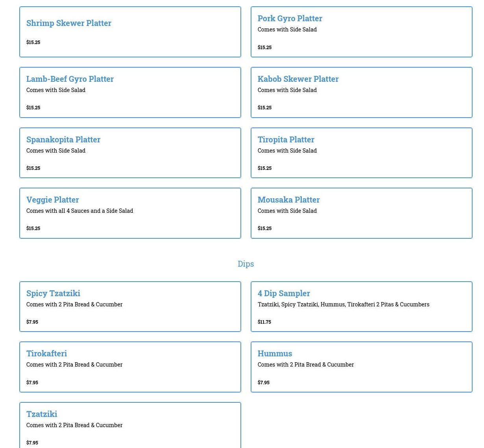The height and width of the screenshot is (448, 484).
Task: Open Lamb-Beef Gyro Platter item
Action: (x=130, y=92)
